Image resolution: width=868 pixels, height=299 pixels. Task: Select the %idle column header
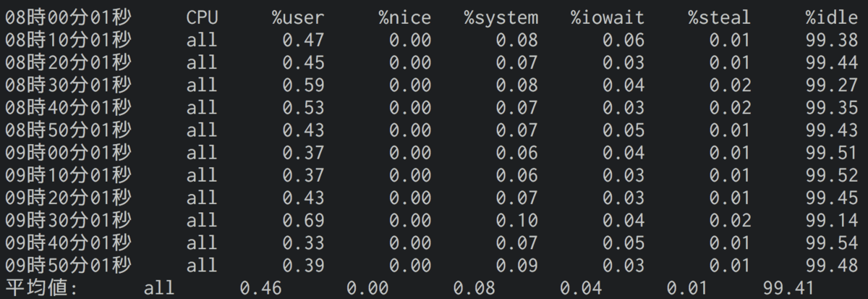831,18
